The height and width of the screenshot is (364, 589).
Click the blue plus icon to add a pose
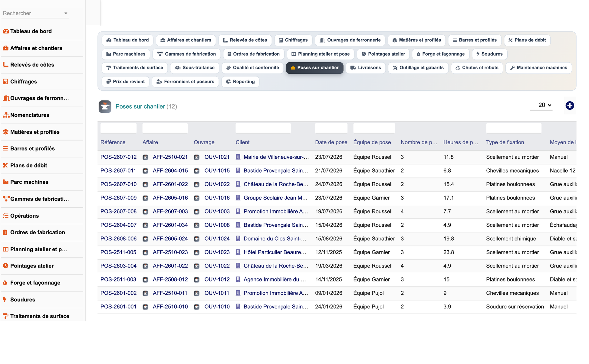pyautogui.click(x=570, y=106)
